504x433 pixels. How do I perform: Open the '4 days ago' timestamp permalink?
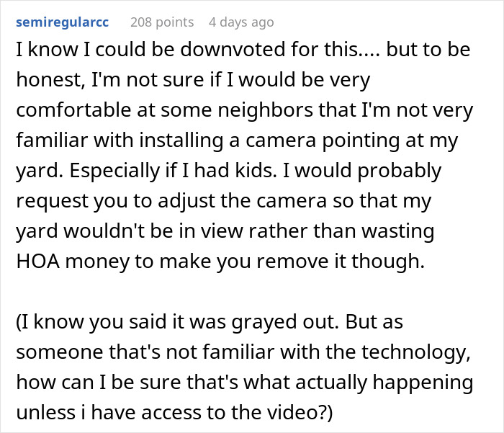pos(241,22)
